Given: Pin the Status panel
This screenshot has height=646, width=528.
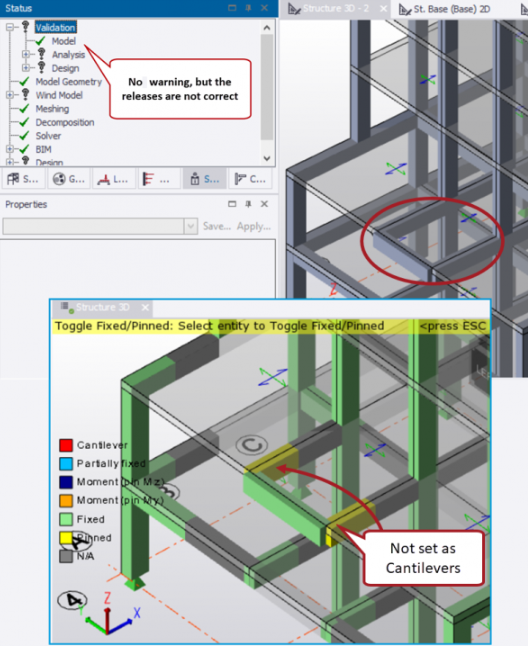Looking at the screenshot, I should [x=248, y=8].
